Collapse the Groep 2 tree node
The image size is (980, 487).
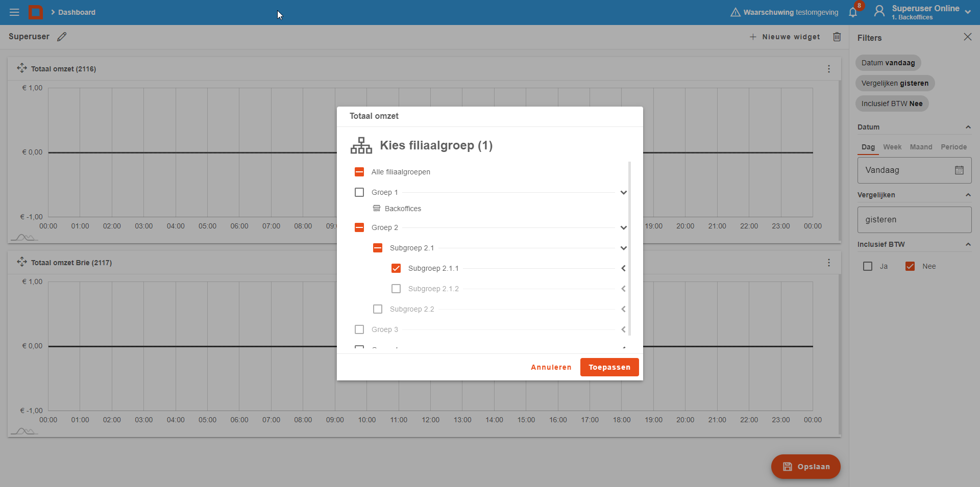pos(623,228)
